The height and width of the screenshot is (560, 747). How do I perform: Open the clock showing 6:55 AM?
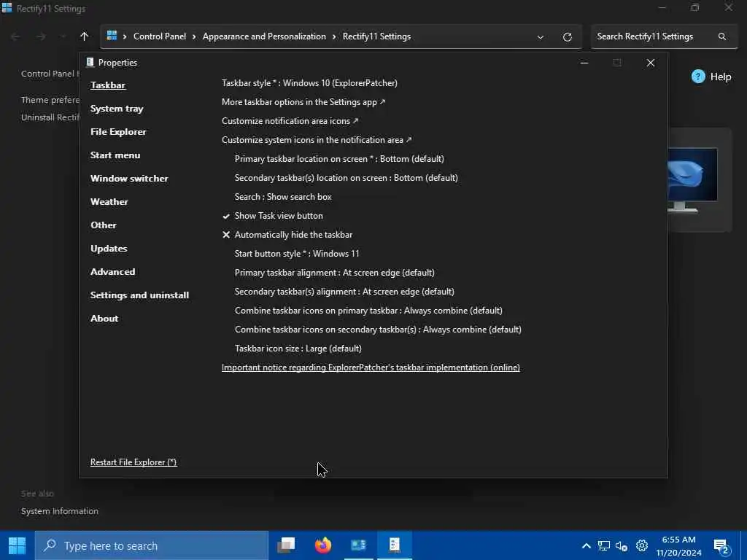pos(679,546)
